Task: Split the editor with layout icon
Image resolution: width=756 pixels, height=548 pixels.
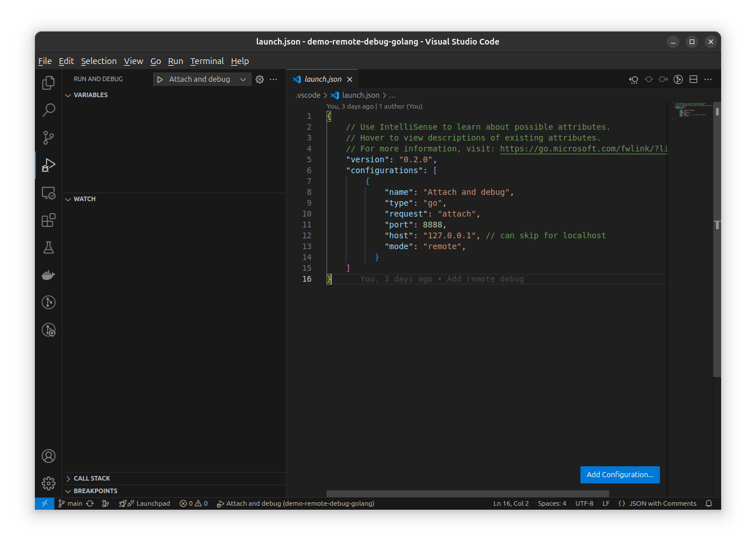Action: (x=693, y=79)
